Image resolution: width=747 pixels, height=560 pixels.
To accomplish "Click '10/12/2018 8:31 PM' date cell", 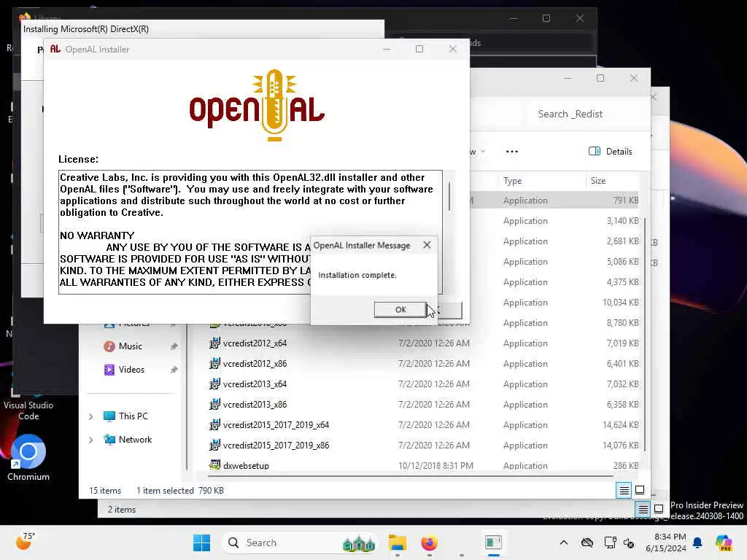I will pos(436,466).
